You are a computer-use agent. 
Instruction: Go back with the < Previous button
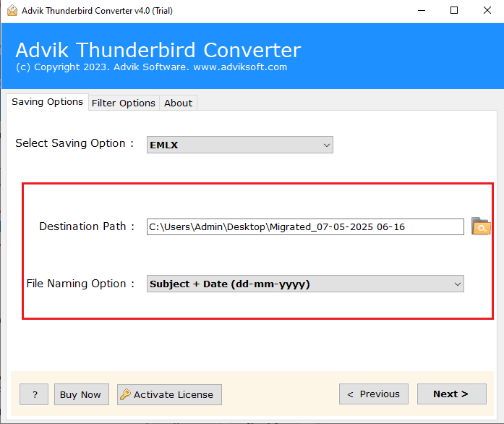point(374,394)
